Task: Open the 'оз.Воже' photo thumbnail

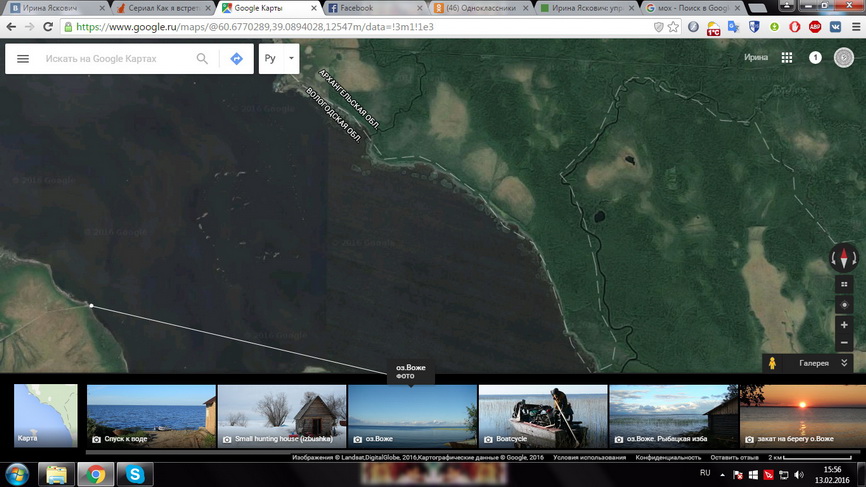Action: tap(413, 416)
